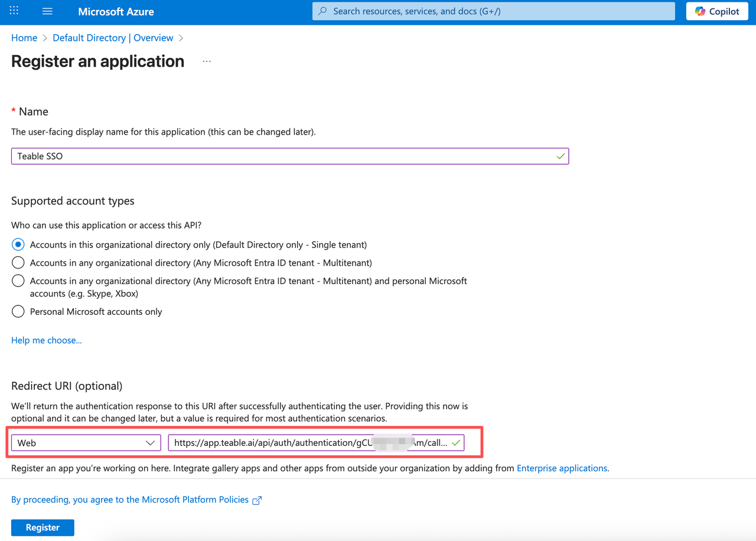This screenshot has width=756, height=541.
Task: Open the Help me choose link
Action: 47,340
